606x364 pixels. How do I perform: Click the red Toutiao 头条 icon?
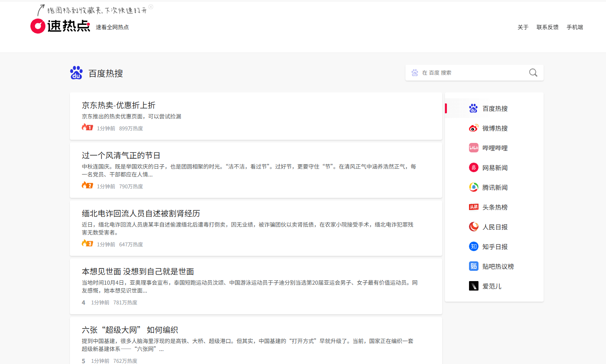point(473,207)
